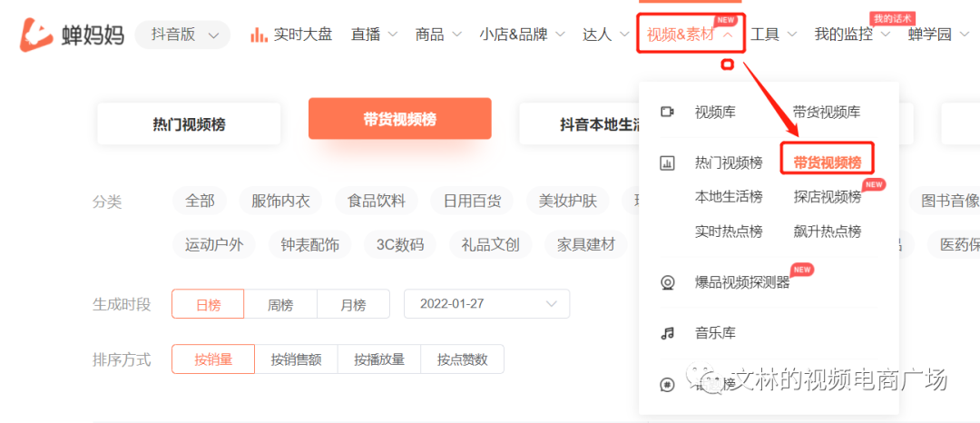Filter category by 医药保健 chip

pyautogui.click(x=954, y=244)
